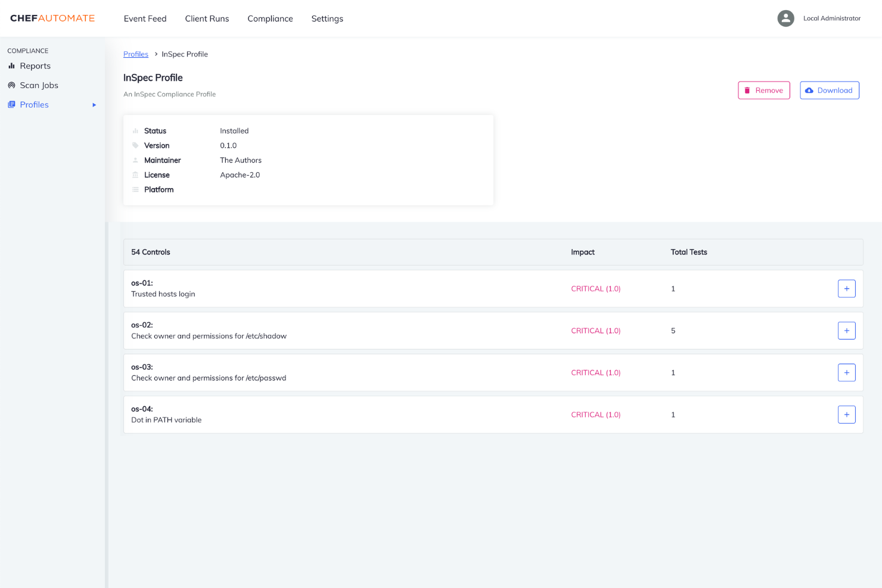The width and height of the screenshot is (882, 588).
Task: Click the Profiles breadcrumb link
Action: click(x=136, y=54)
